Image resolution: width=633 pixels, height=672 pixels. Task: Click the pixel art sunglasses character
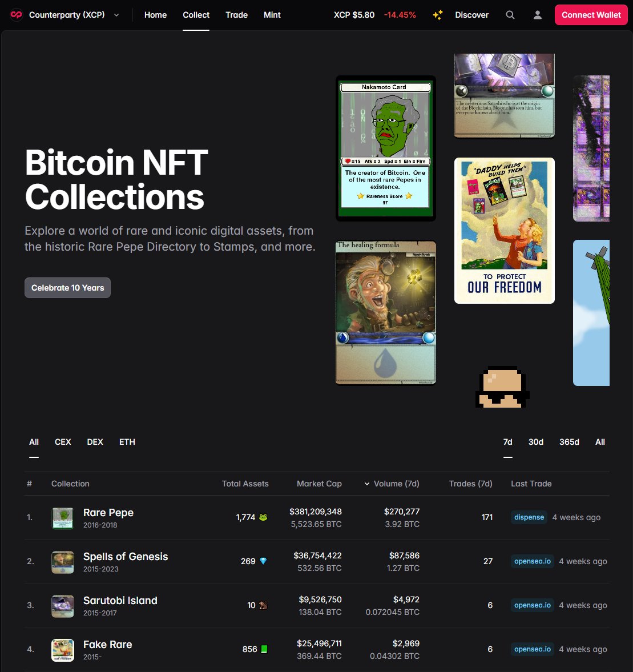click(x=502, y=387)
